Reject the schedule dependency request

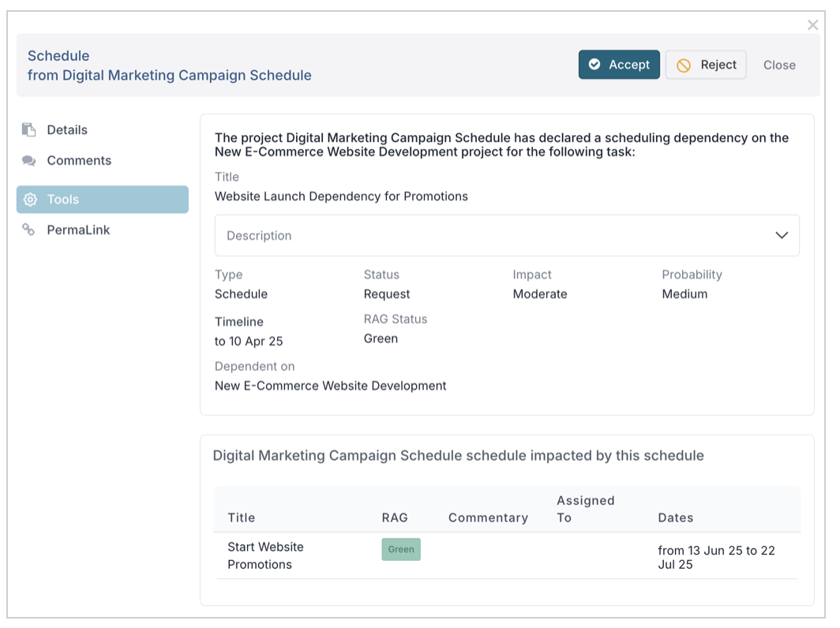coord(706,65)
